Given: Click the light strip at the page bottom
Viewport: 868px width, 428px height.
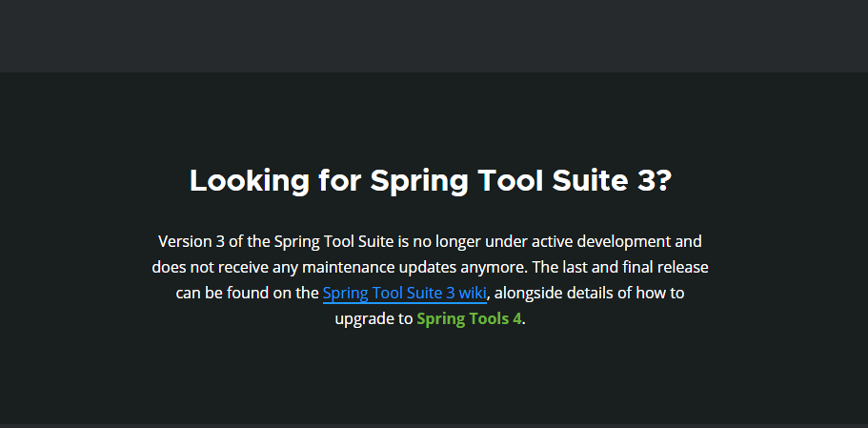Looking at the screenshot, I should point(434,425).
